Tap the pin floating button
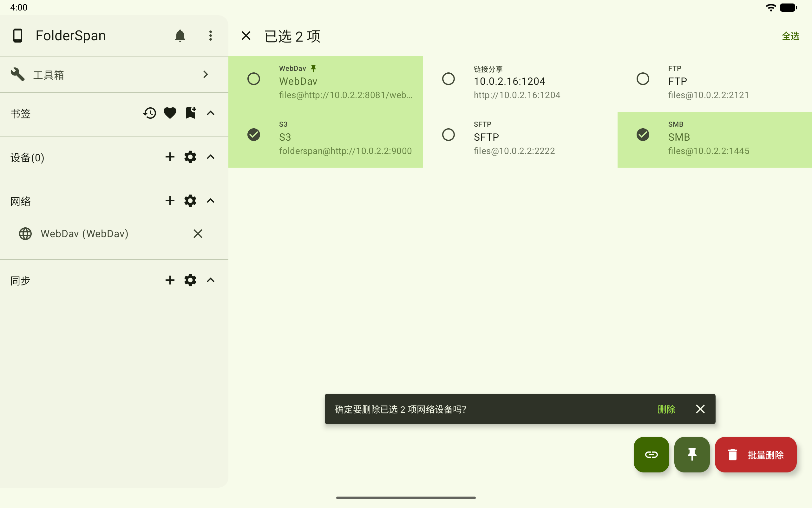The width and height of the screenshot is (812, 508). 692,455
